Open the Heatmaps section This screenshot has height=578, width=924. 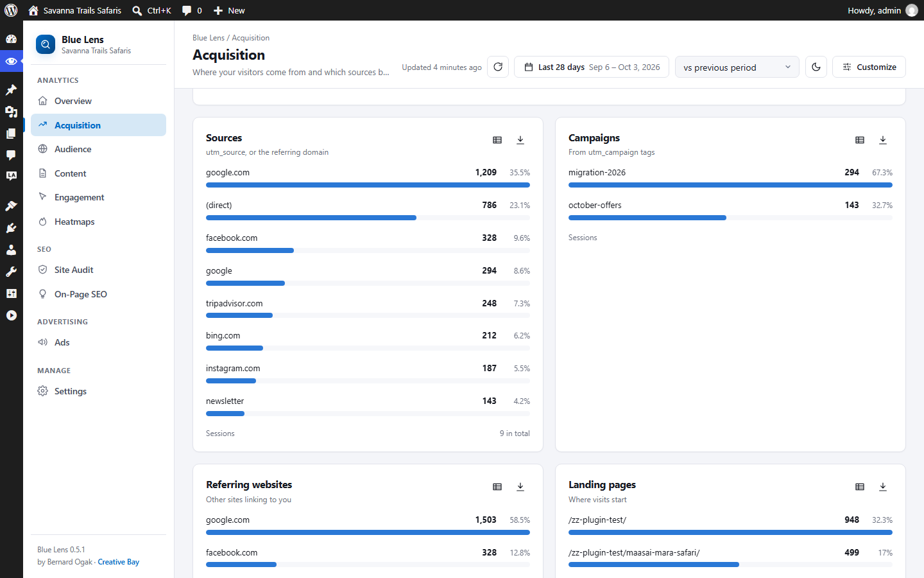pyautogui.click(x=98, y=222)
